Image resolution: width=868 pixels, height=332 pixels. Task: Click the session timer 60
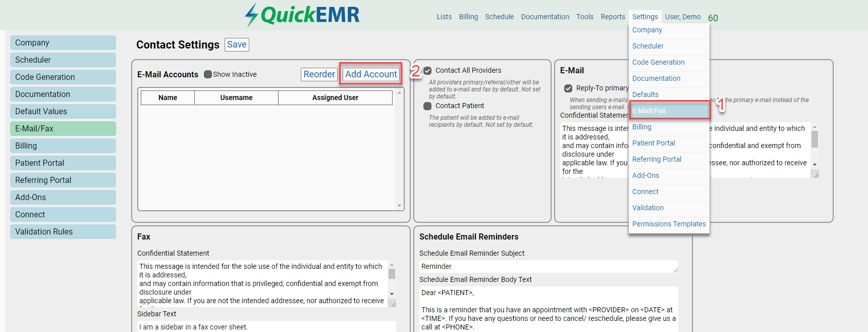713,18
